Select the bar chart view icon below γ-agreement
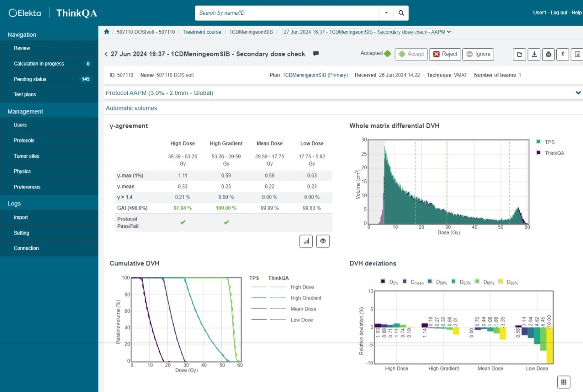Viewport: 583px width, 392px height. pyautogui.click(x=306, y=241)
